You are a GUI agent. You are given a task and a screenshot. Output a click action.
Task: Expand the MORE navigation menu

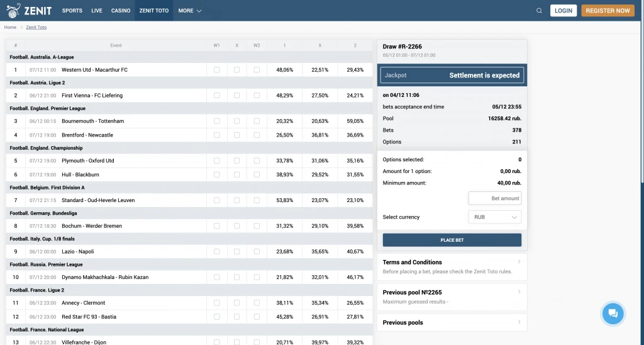click(x=189, y=11)
